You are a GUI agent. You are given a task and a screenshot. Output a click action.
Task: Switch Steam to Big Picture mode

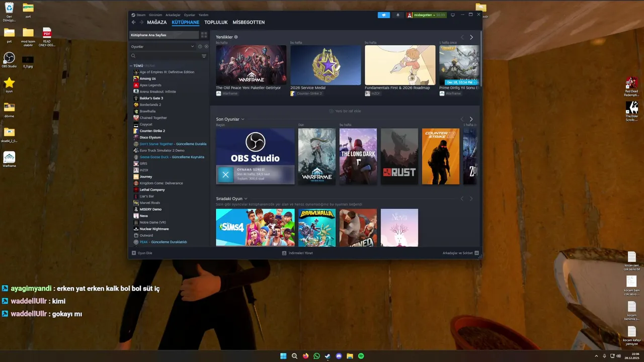pyautogui.click(x=453, y=15)
